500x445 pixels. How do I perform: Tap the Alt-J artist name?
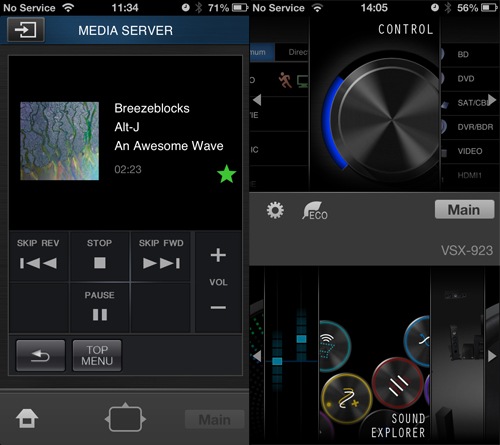(127, 127)
